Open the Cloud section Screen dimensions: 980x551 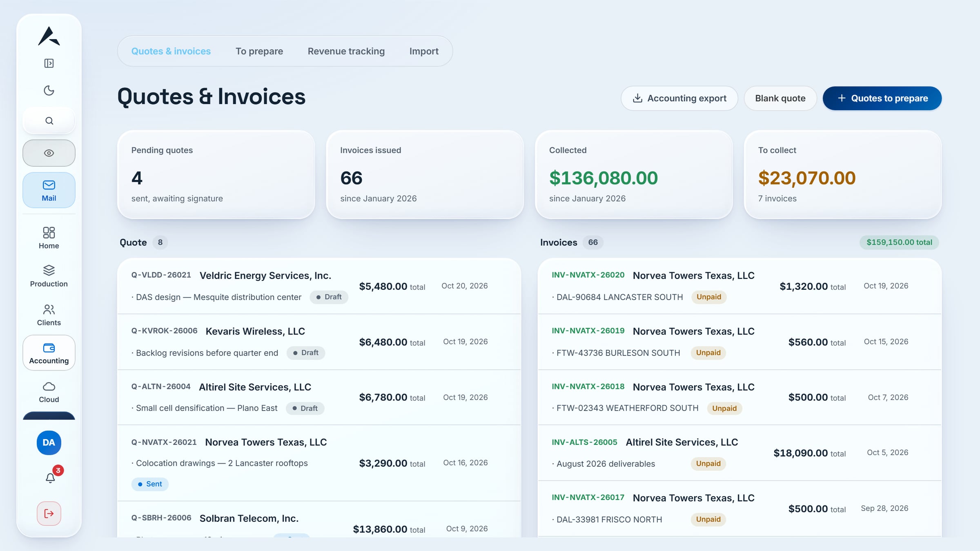point(49,392)
